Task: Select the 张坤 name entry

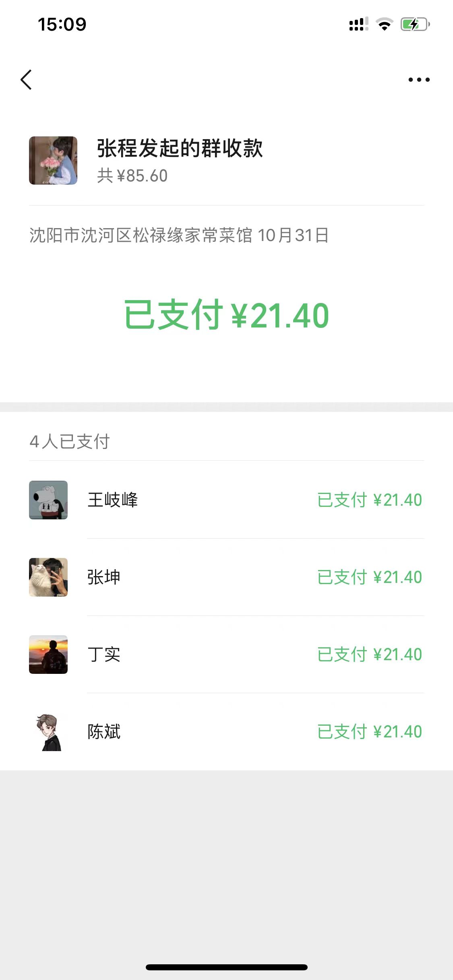Action: (x=104, y=577)
